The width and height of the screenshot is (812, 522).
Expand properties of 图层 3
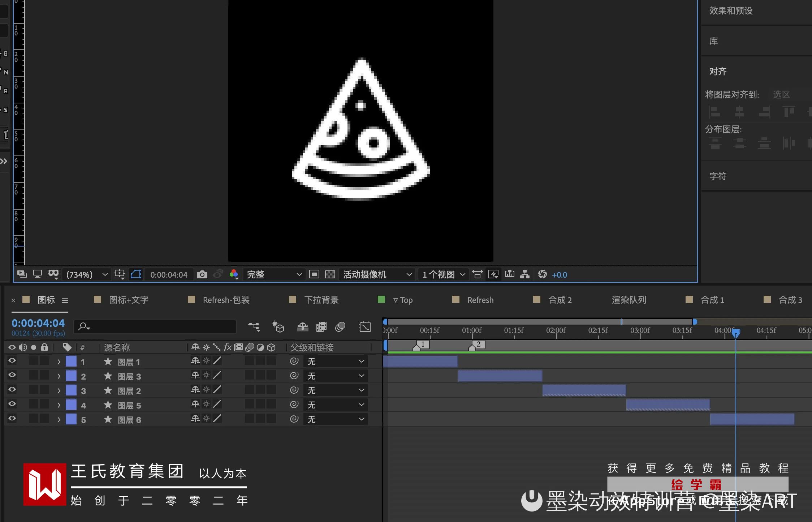59,376
